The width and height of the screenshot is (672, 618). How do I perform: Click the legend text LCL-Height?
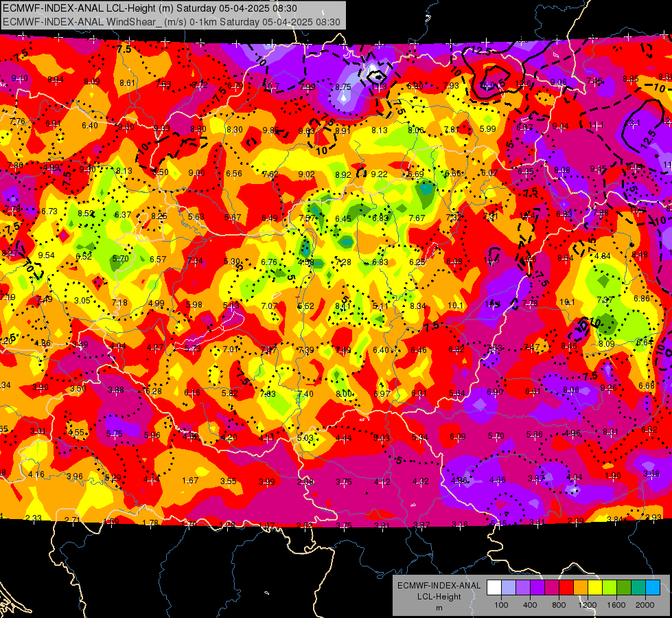[439, 597]
